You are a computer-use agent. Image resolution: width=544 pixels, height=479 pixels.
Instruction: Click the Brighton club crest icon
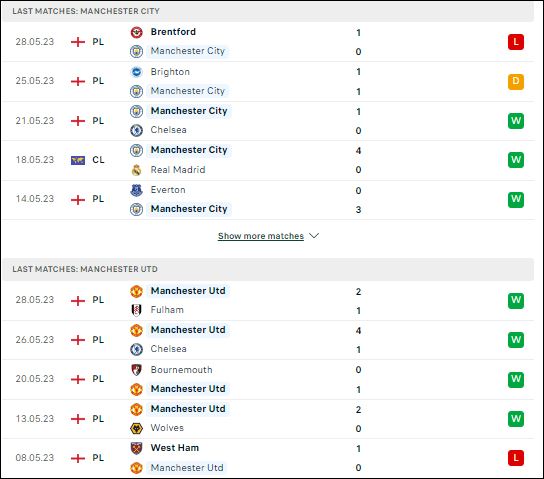(x=136, y=72)
